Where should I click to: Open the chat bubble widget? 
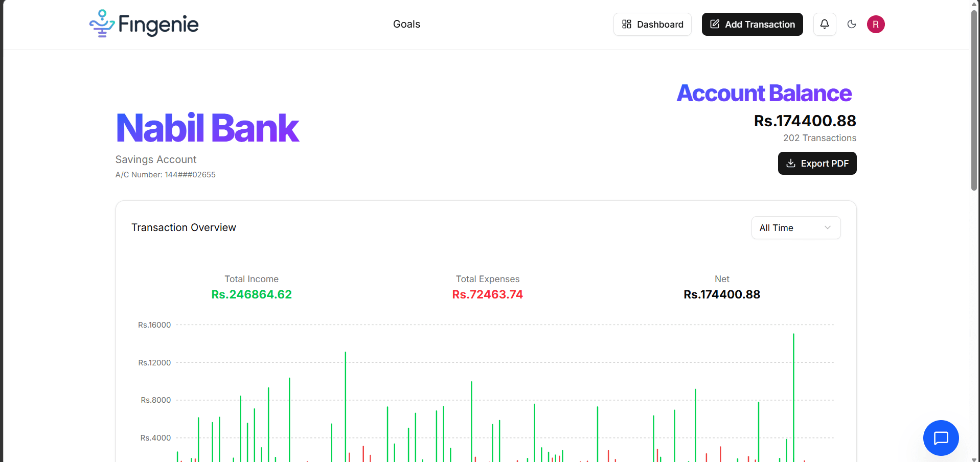coord(941,438)
